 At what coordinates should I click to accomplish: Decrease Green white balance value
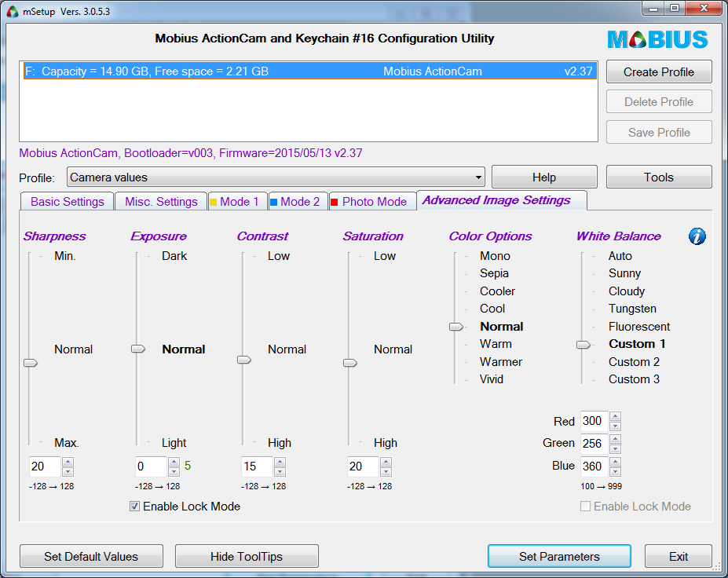(x=615, y=448)
